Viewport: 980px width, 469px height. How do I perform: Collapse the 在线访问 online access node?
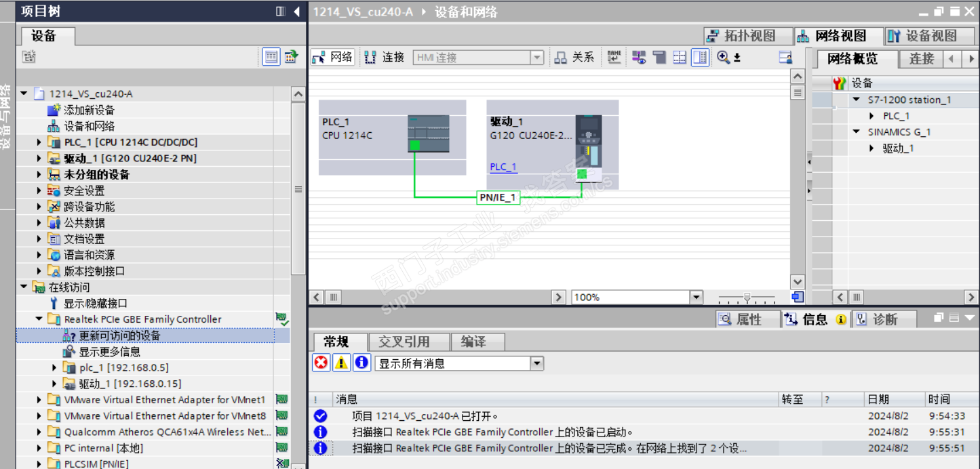pyautogui.click(x=24, y=287)
